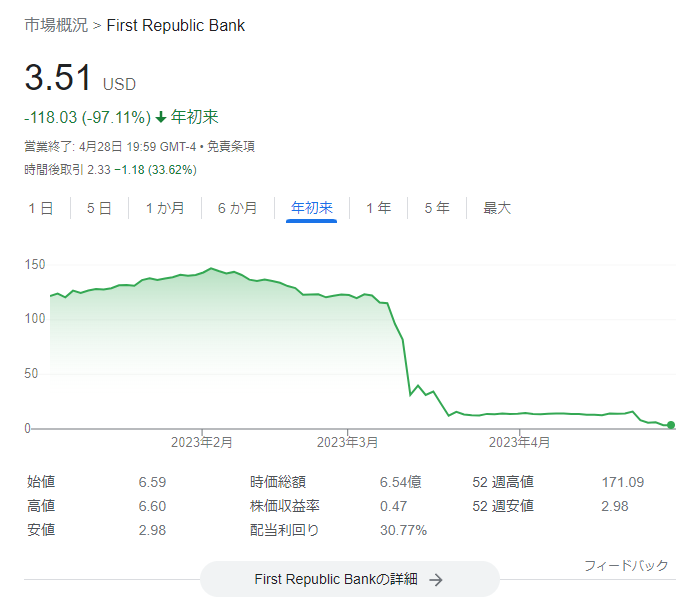Click the 2023年4月 axis label

click(520, 442)
